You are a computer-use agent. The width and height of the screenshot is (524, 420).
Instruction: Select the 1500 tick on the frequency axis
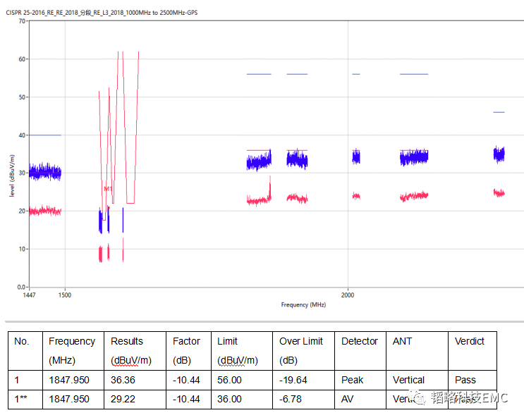(65, 295)
